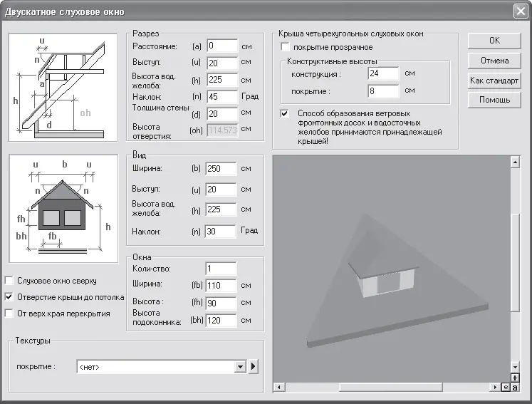The image size is (532, 404).
Task: Click the 'a' icon in preview corner
Action: point(514,388)
